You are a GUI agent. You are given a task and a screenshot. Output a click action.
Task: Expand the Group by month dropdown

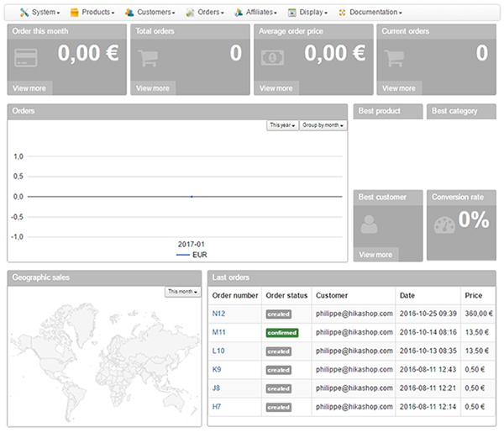tap(323, 125)
